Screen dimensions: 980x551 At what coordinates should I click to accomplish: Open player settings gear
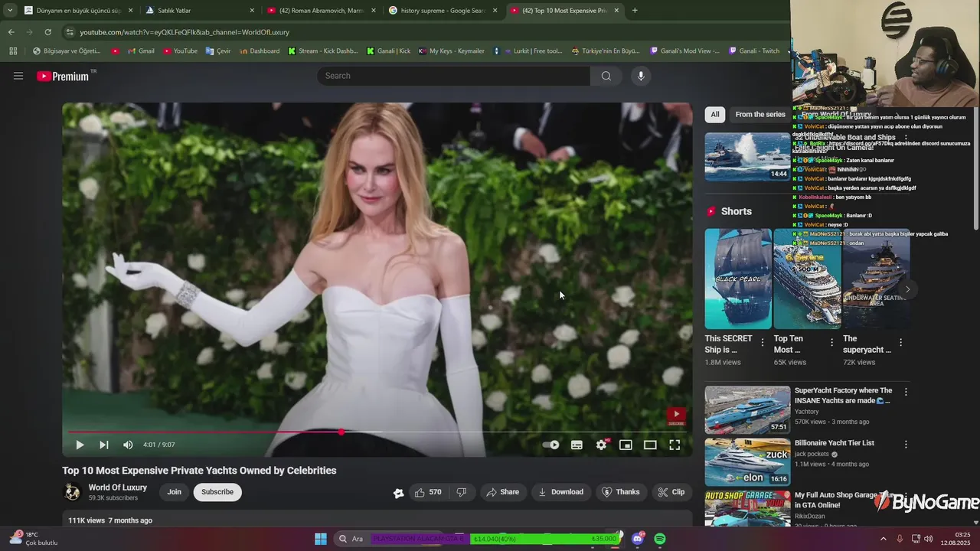point(602,445)
